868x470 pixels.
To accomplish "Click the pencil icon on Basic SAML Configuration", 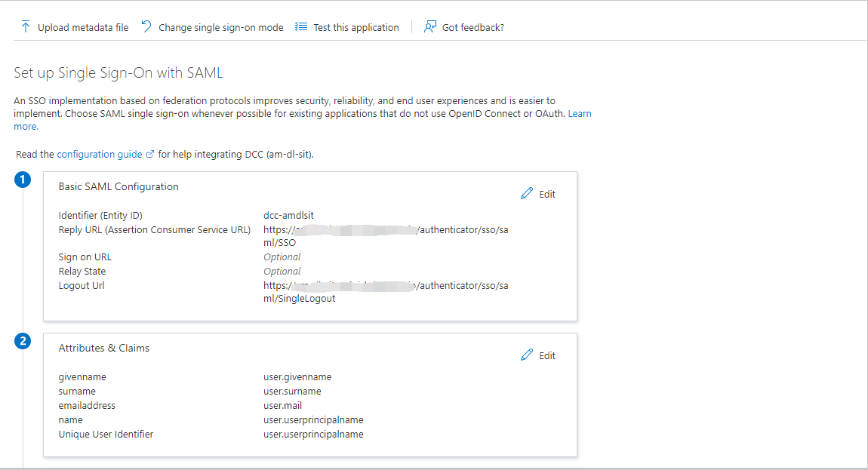I will [x=527, y=193].
